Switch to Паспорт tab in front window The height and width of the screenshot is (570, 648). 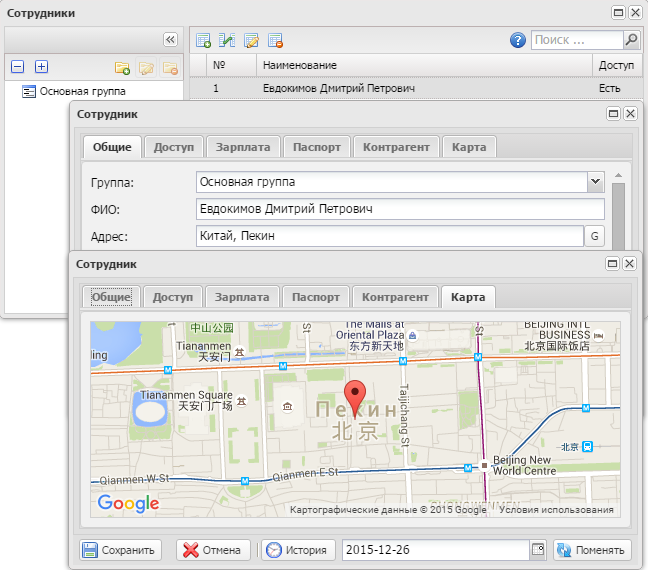pyautogui.click(x=316, y=297)
